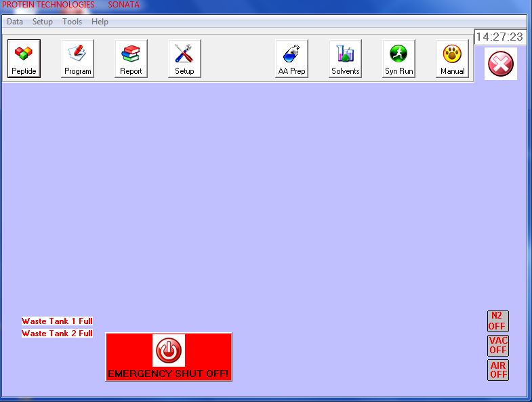Image resolution: width=532 pixels, height=402 pixels.
Task: Open the AA Prep bottle icon
Action: [x=292, y=58]
